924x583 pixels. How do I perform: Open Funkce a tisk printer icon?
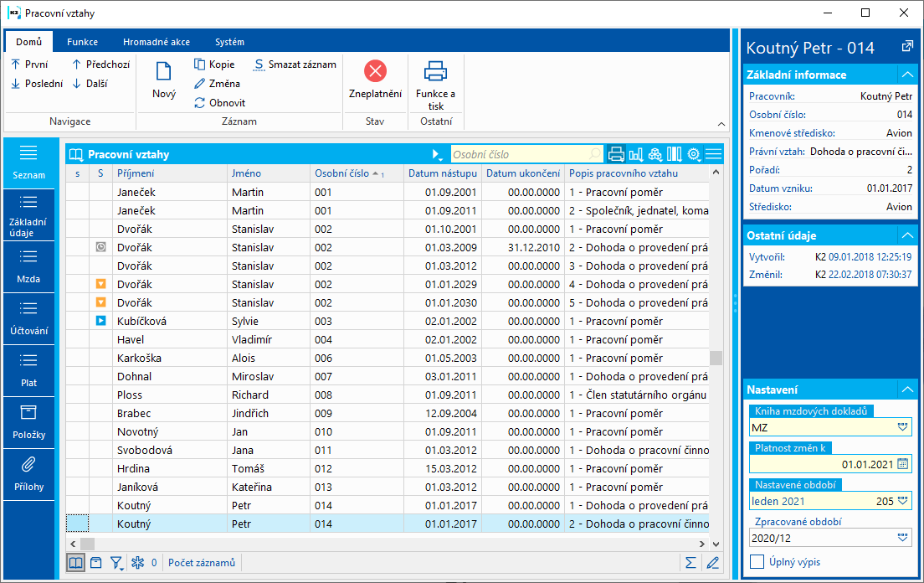click(435, 72)
